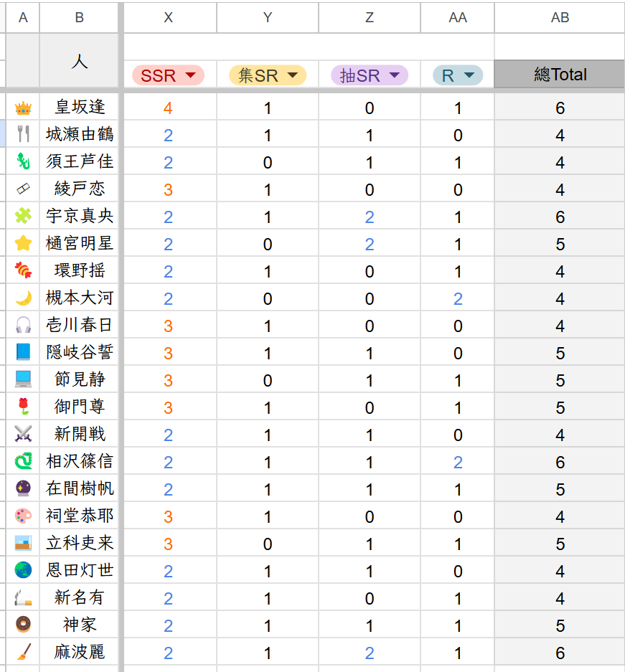This screenshot has height=672, width=625.
Task: Open the yellow 集SR dropdown chip
Action: pos(268,75)
